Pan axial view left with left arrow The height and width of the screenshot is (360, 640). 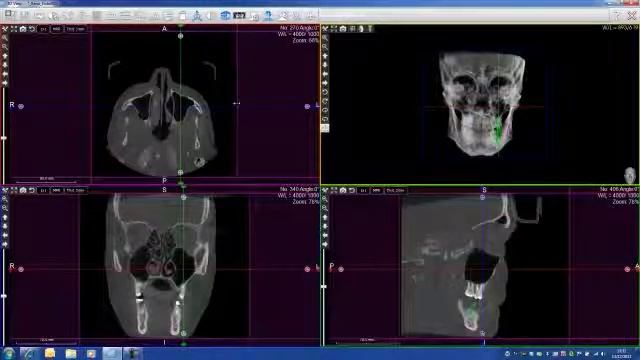point(5,74)
